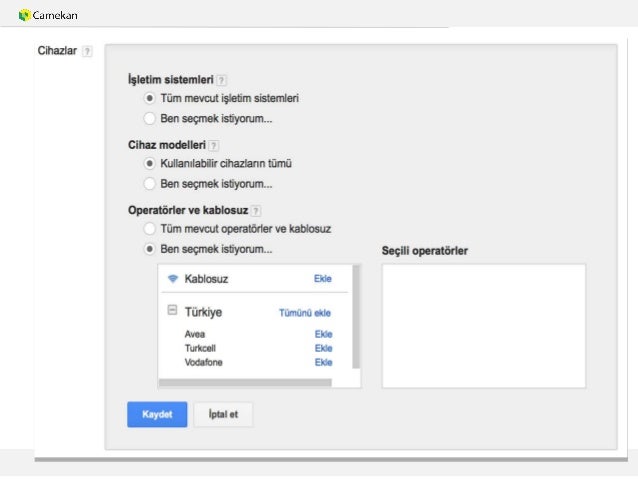Screen dimensions: 638x479
Task: Open help icon next to Cihazlar
Action: pos(87,51)
